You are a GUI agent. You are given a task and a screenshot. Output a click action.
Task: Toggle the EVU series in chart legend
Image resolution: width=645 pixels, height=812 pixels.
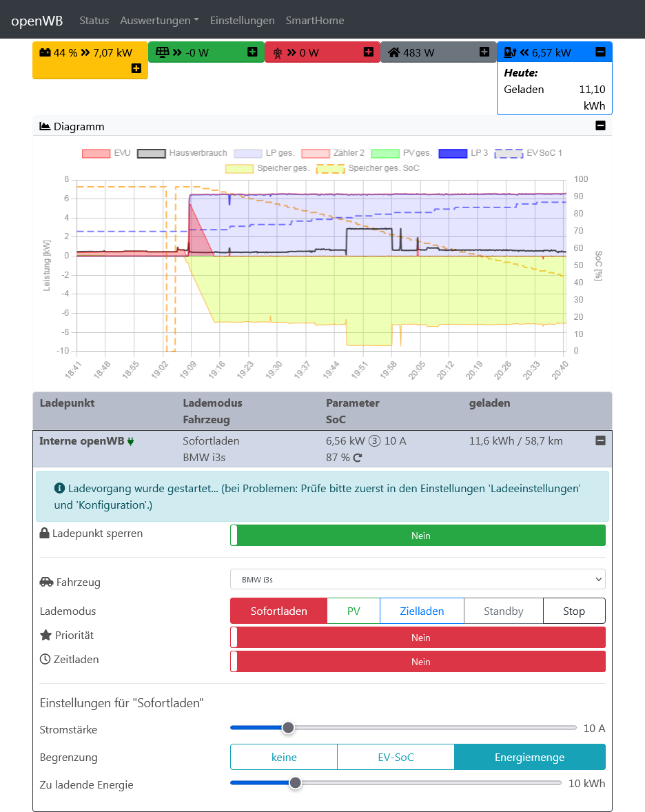pos(107,153)
